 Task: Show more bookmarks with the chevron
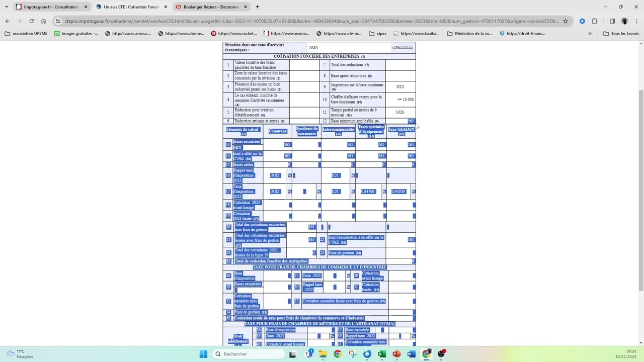coord(590,34)
